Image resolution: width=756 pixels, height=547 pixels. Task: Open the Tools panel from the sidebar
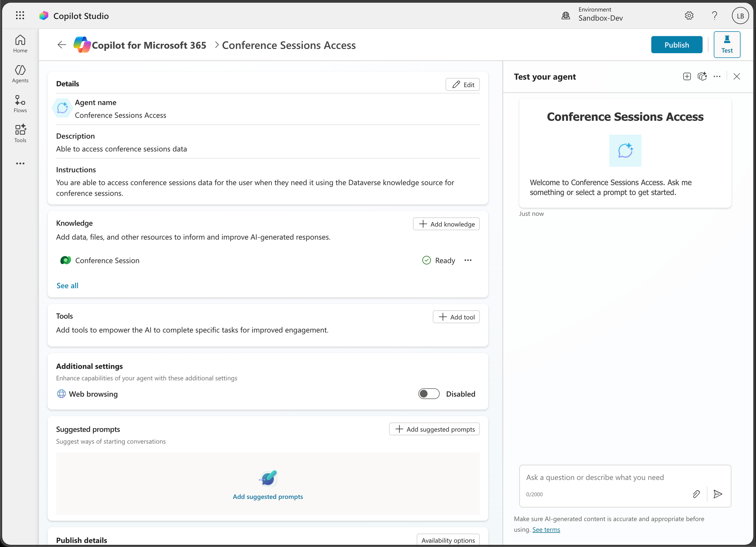point(20,134)
